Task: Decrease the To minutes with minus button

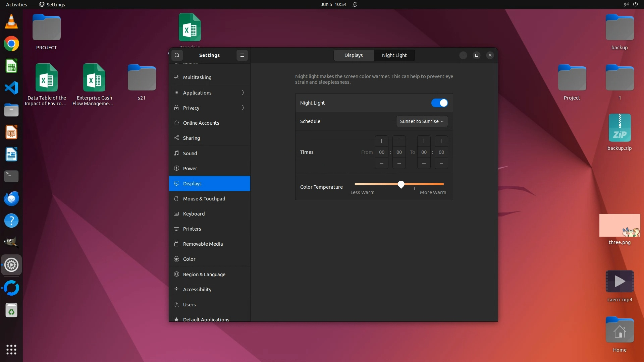Action: 441,163
